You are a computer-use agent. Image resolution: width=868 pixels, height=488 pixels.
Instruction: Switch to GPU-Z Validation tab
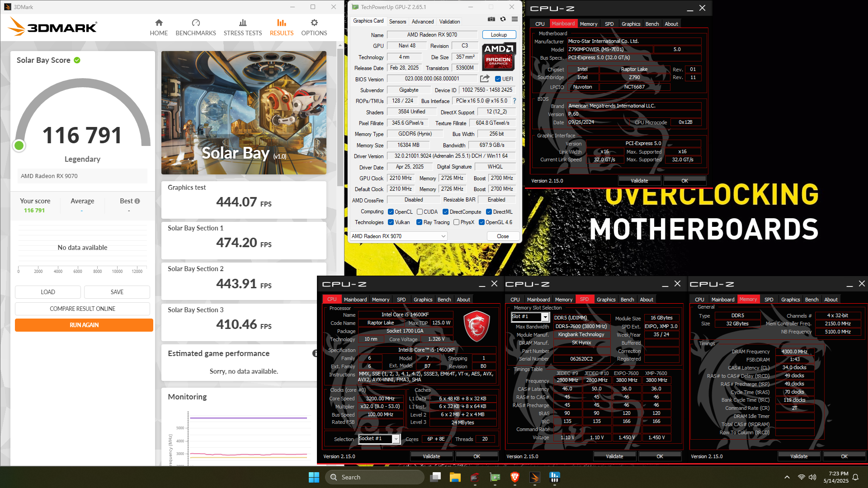[x=449, y=22]
